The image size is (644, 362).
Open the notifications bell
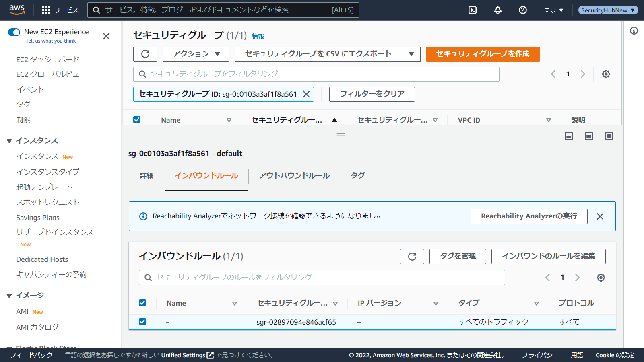point(498,10)
